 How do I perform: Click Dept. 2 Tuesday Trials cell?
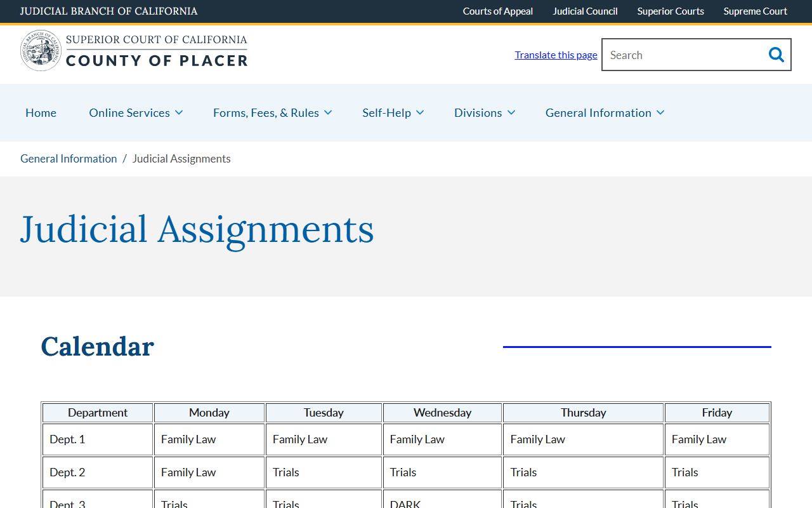[x=324, y=472]
